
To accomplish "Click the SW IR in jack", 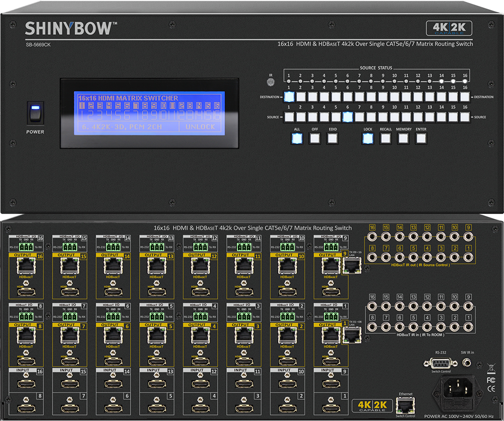I will [467, 363].
